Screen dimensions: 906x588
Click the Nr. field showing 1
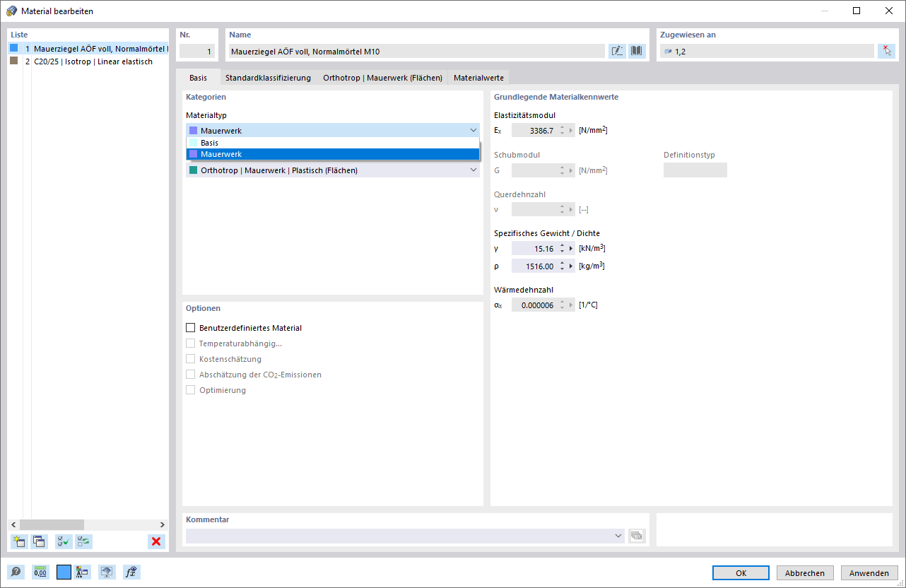click(196, 51)
